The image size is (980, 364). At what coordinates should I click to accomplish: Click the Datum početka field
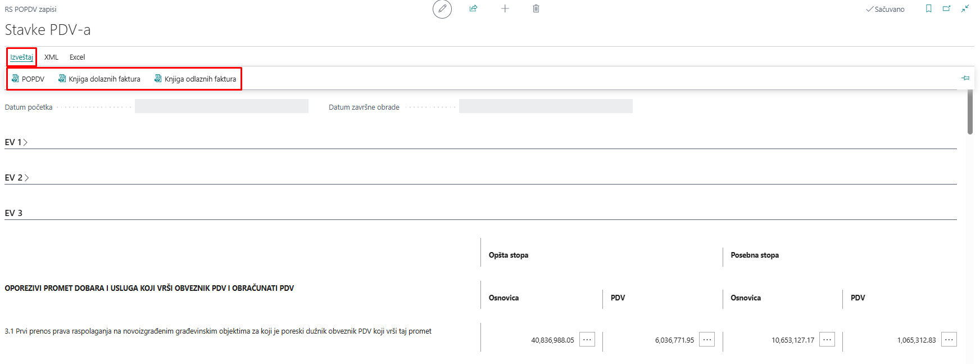221,106
